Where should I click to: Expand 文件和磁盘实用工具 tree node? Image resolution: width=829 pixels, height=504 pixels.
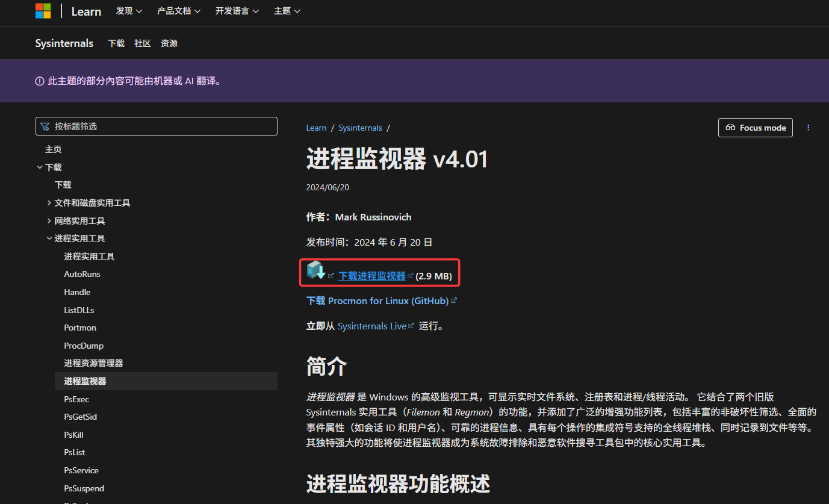[49, 203]
